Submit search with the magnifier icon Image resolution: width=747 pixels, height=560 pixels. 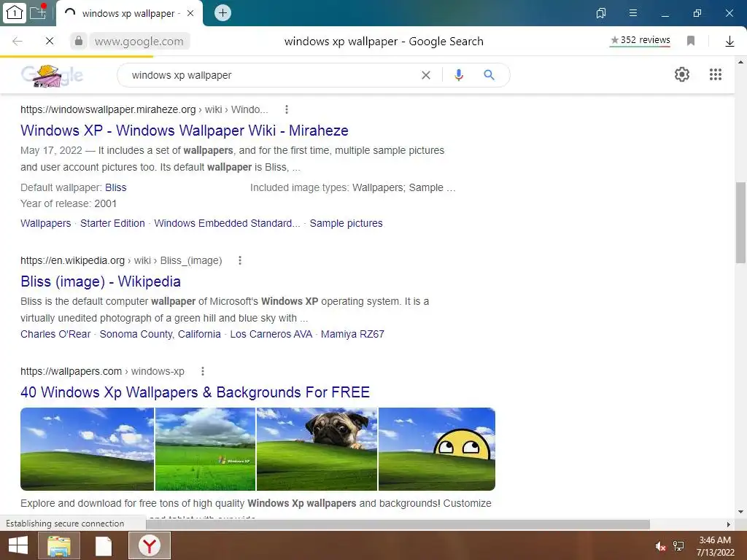tap(489, 75)
